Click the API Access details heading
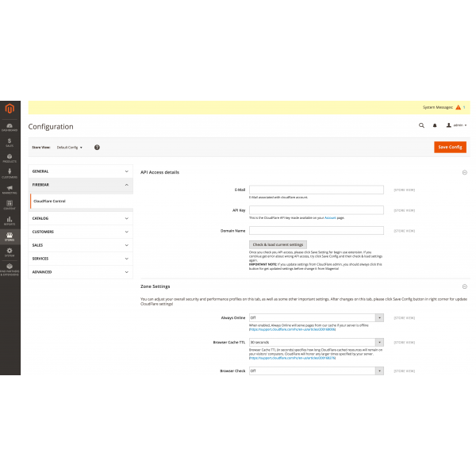The image size is (476, 476). tap(159, 172)
